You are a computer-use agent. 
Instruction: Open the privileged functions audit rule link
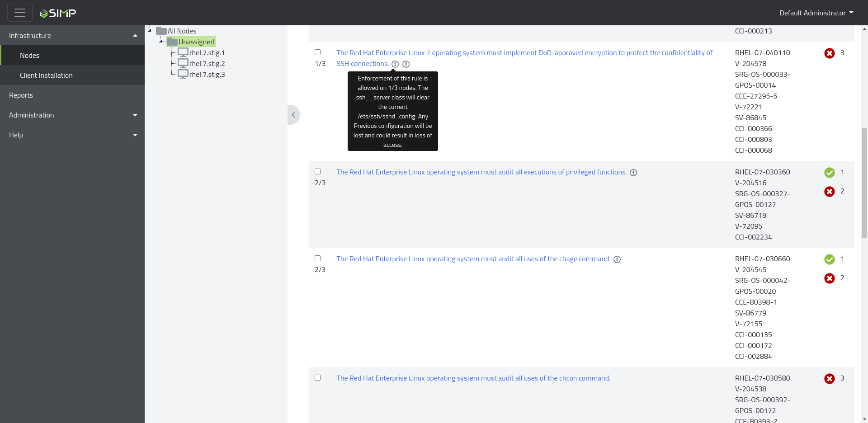tap(481, 172)
